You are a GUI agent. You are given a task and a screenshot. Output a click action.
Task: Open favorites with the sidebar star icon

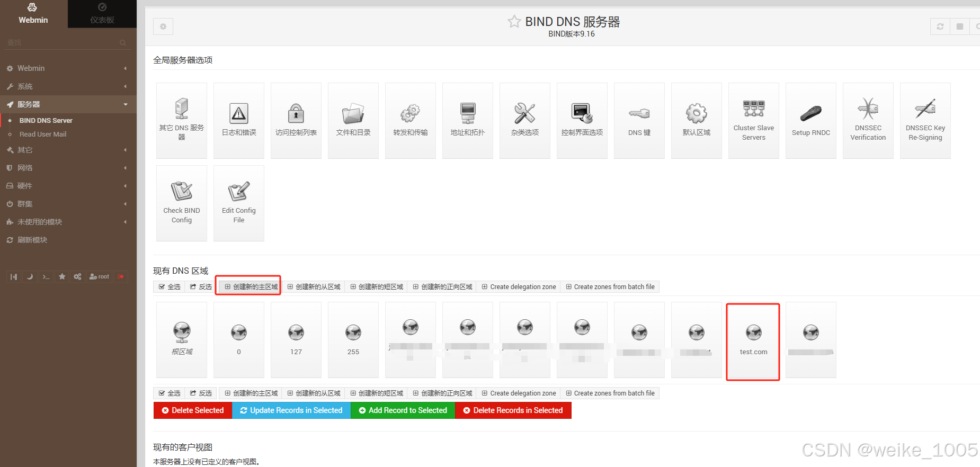coord(62,276)
